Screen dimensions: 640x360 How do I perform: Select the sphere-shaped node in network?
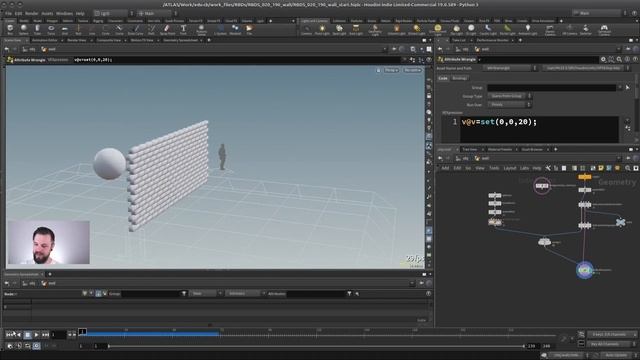[544, 242]
